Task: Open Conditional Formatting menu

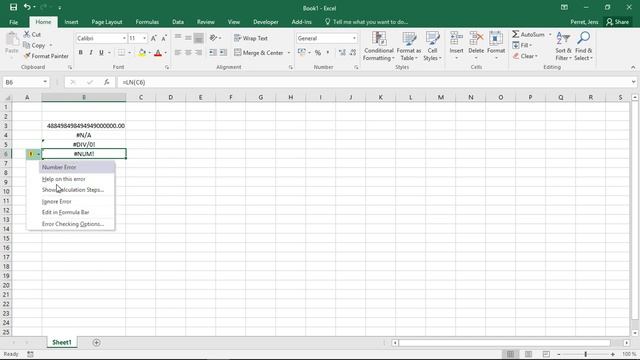Action: (x=379, y=46)
